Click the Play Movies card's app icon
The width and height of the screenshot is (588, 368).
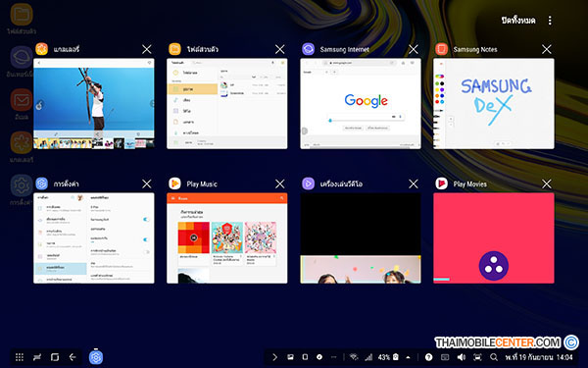[441, 184]
